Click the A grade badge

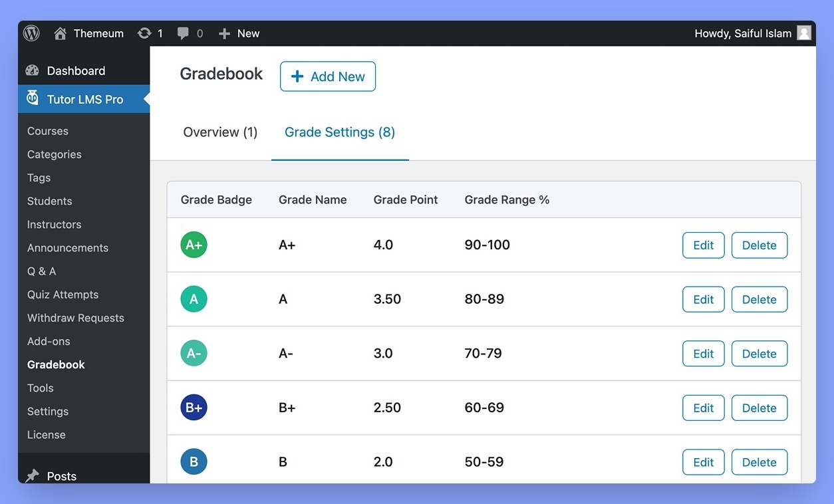pos(194,299)
